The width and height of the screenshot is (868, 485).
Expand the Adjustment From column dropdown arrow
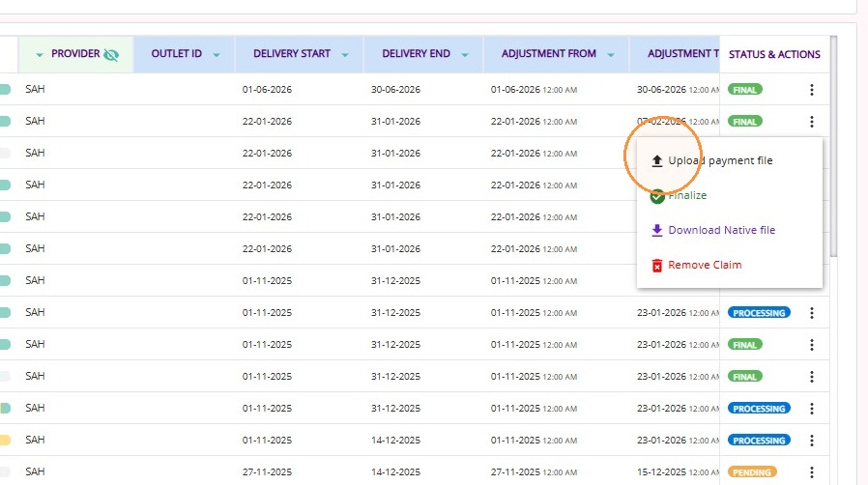[x=611, y=55]
